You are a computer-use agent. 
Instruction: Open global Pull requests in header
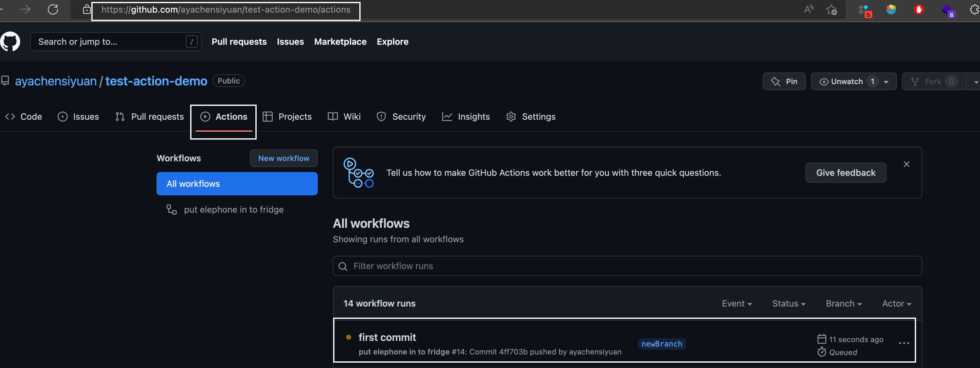pos(239,42)
